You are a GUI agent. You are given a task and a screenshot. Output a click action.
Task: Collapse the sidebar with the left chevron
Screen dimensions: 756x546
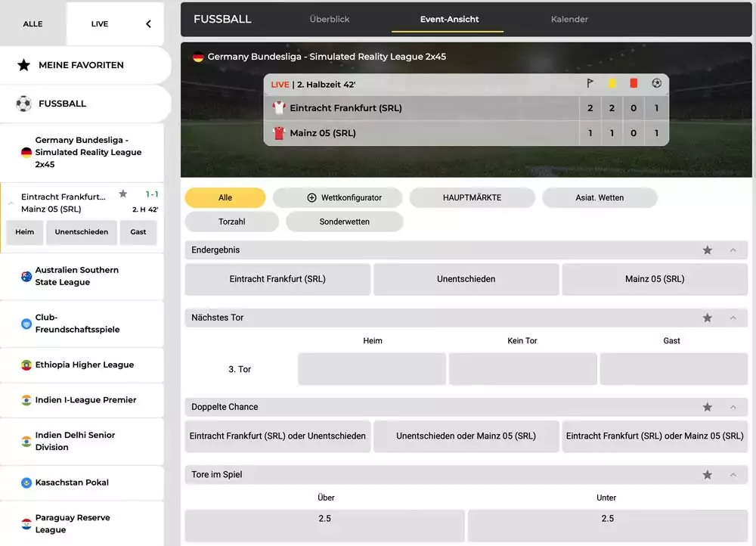148,23
